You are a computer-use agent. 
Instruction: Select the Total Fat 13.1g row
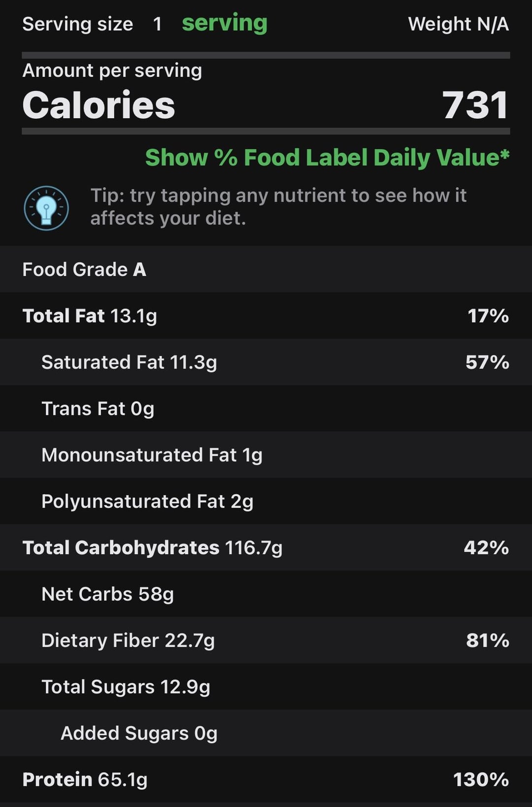tap(266, 316)
